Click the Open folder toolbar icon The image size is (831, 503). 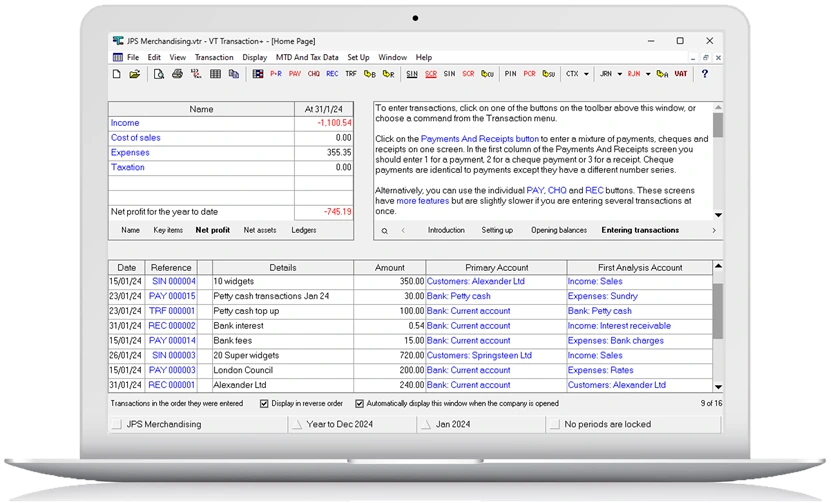[x=135, y=74]
